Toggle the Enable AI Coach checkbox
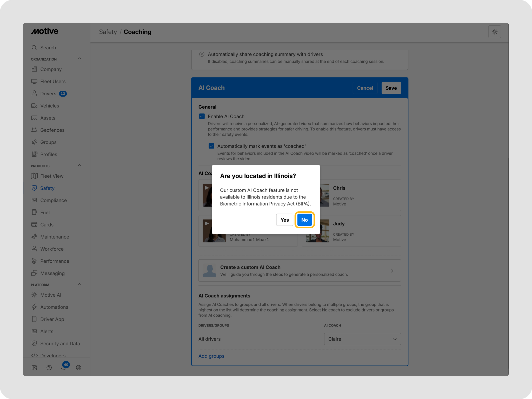Screen dimensions: 532x399 pyautogui.click(x=202, y=116)
